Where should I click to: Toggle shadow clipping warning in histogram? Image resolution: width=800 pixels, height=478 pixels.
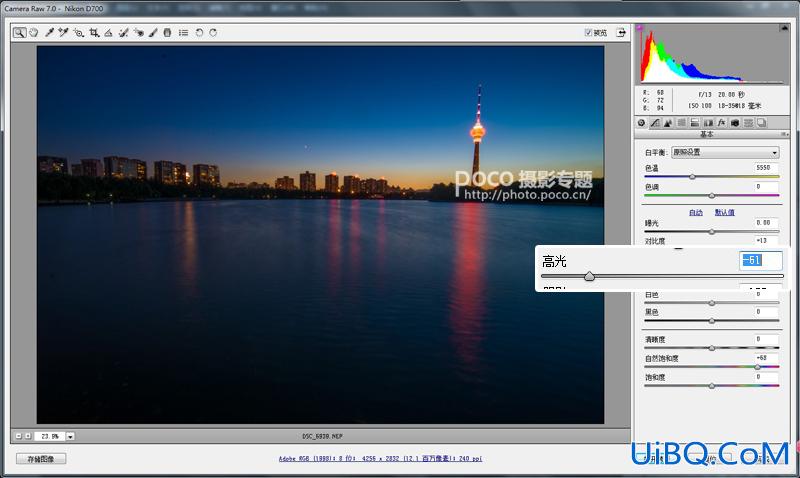pos(640,28)
